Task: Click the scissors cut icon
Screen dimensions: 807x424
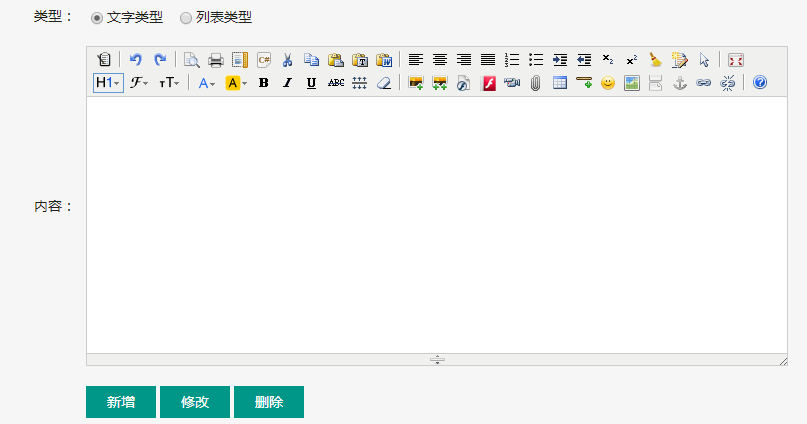Action: pos(288,60)
